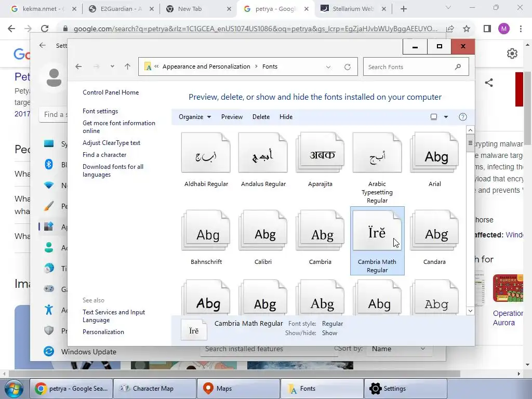This screenshot has width=532, height=399.
Task: Select the Andalus Regular font icon
Action: tap(263, 153)
